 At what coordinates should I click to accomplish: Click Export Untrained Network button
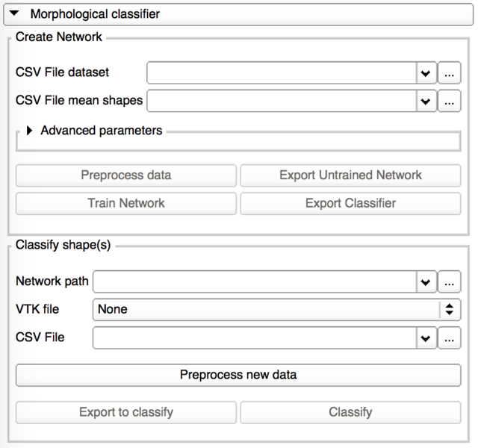pyautogui.click(x=350, y=175)
